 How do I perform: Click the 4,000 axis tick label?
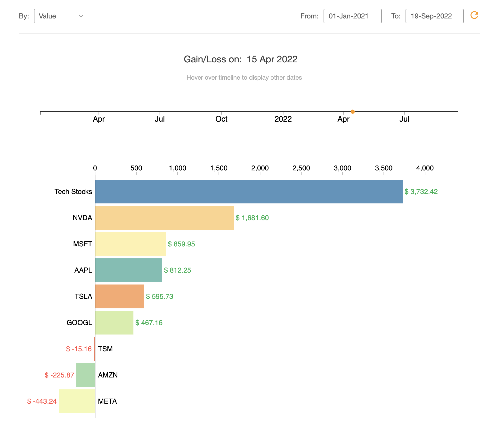pos(425,168)
